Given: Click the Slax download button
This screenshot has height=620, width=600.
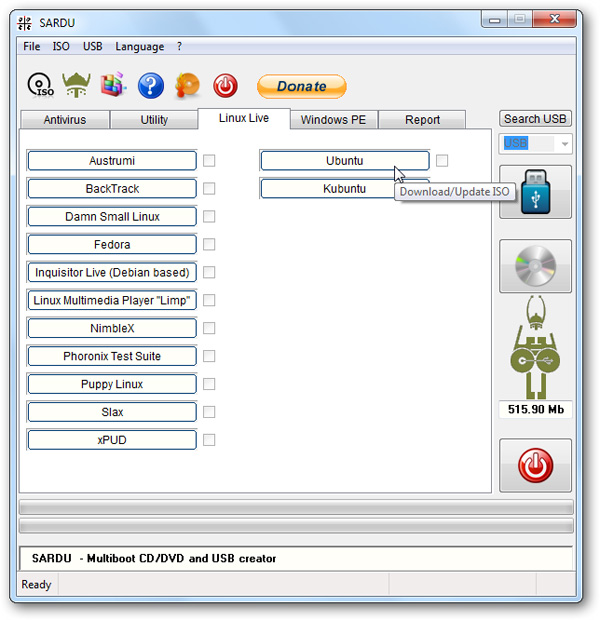Looking at the screenshot, I should tap(112, 412).
